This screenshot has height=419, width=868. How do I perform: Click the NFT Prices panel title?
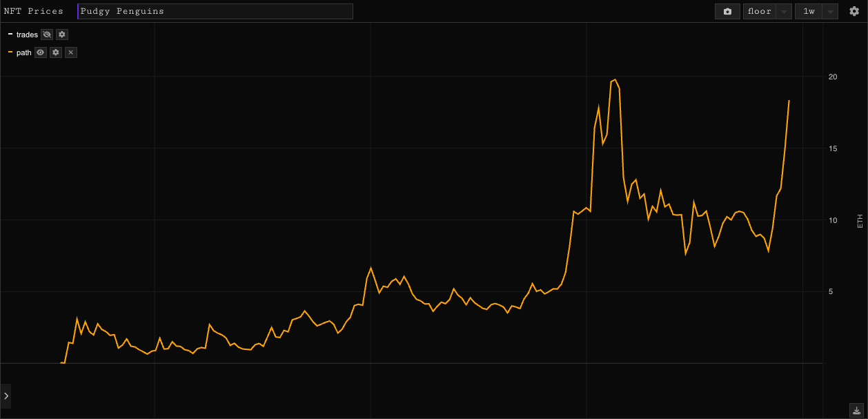click(33, 11)
